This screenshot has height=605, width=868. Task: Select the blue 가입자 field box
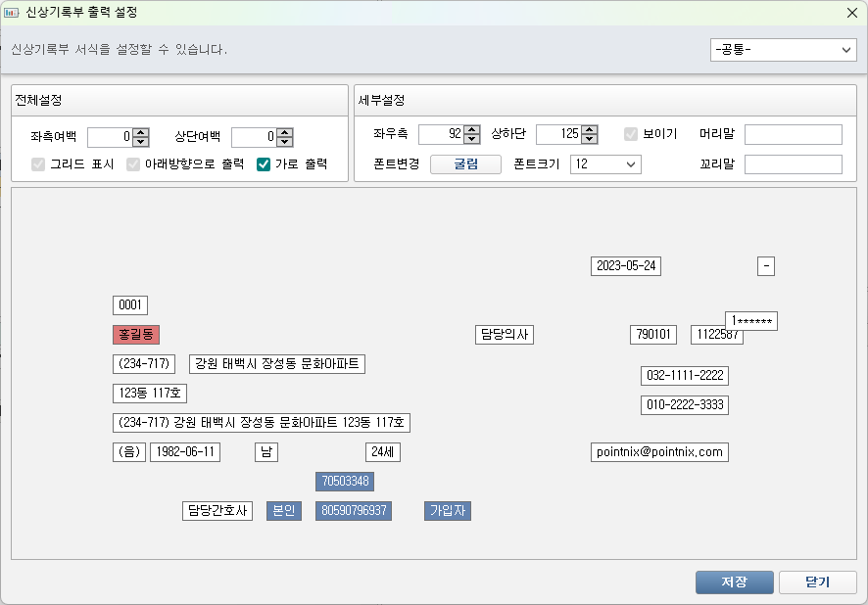(x=448, y=511)
